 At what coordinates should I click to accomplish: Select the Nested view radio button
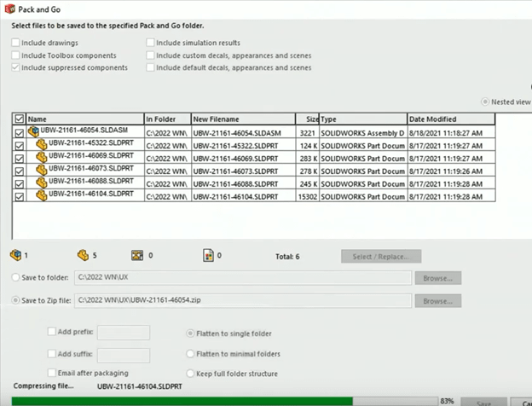tap(485, 101)
